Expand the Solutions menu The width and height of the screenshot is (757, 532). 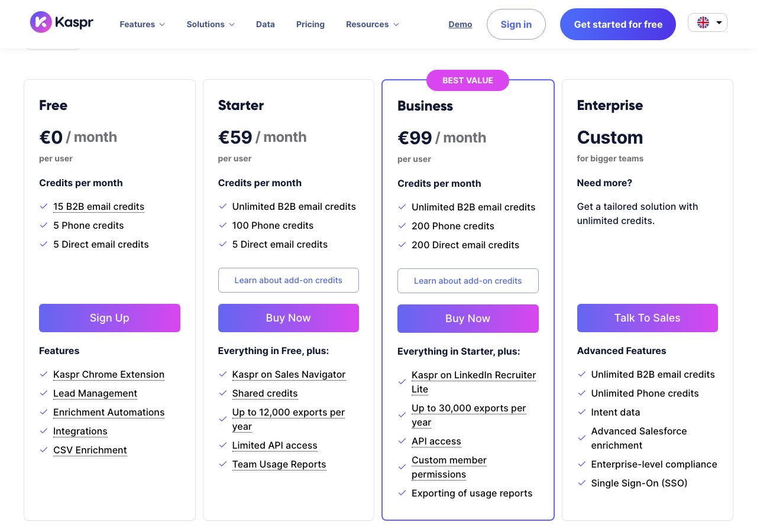[211, 24]
